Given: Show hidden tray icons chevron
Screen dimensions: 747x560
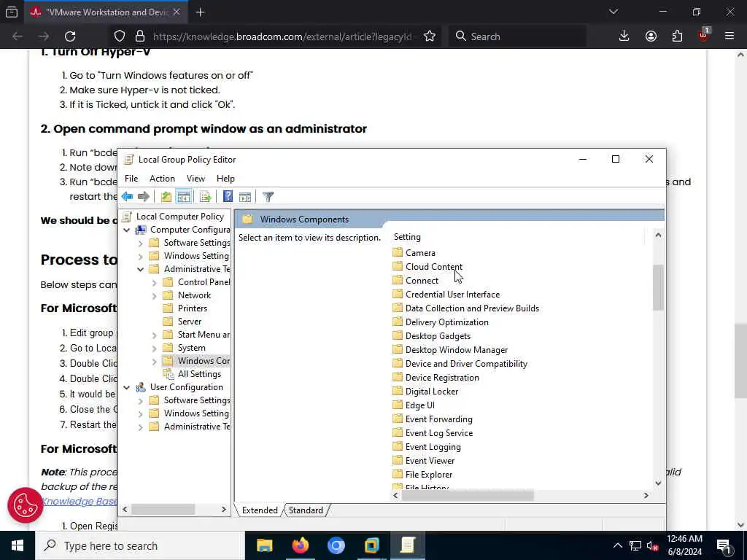Looking at the screenshot, I should pos(617,545).
